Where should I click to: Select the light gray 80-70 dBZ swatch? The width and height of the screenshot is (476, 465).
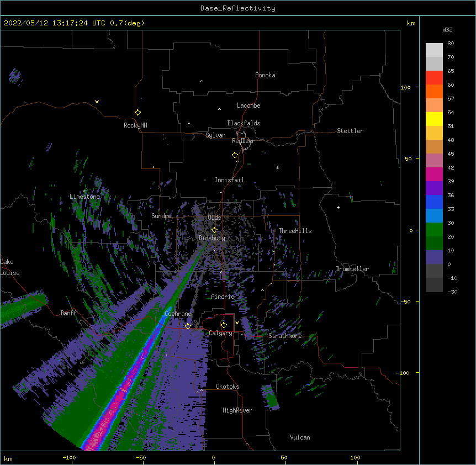tap(434, 50)
